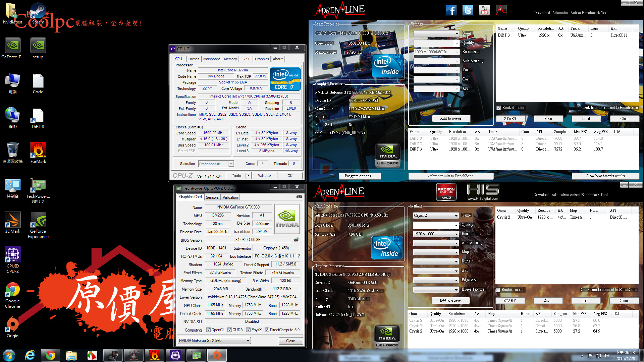Click GPU-Z screenshot camera icon
Screen dimensions: 644x362
pyautogui.click(x=299, y=197)
